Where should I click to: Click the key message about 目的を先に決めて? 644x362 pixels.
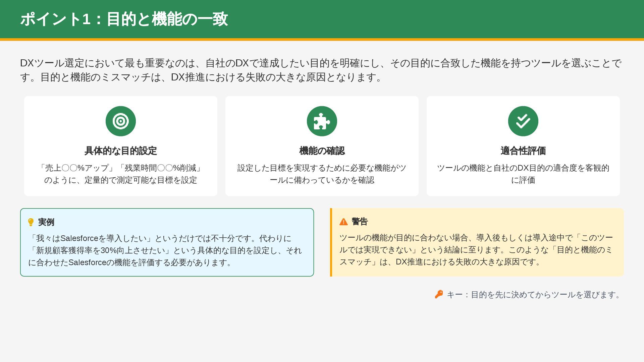pos(534,295)
